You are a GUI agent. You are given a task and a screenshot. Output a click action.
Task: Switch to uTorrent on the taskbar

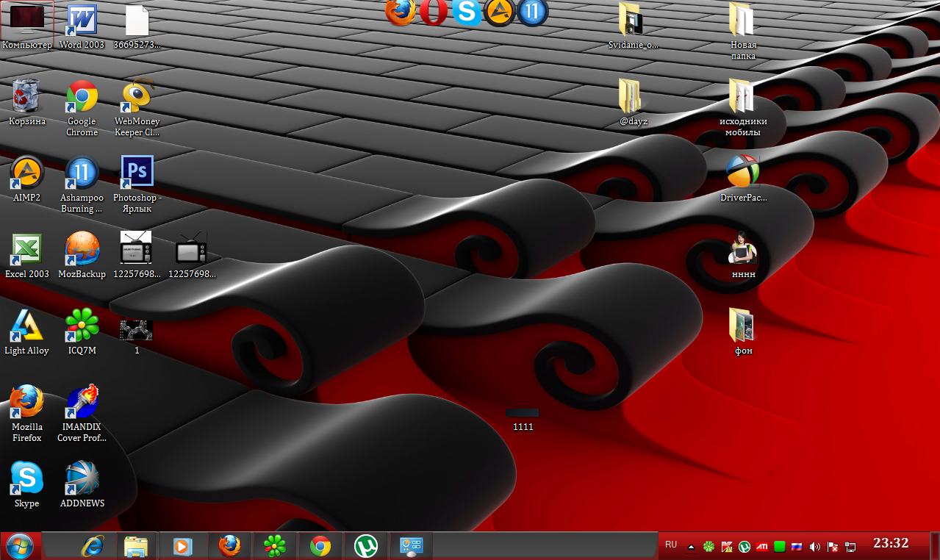tap(366, 546)
